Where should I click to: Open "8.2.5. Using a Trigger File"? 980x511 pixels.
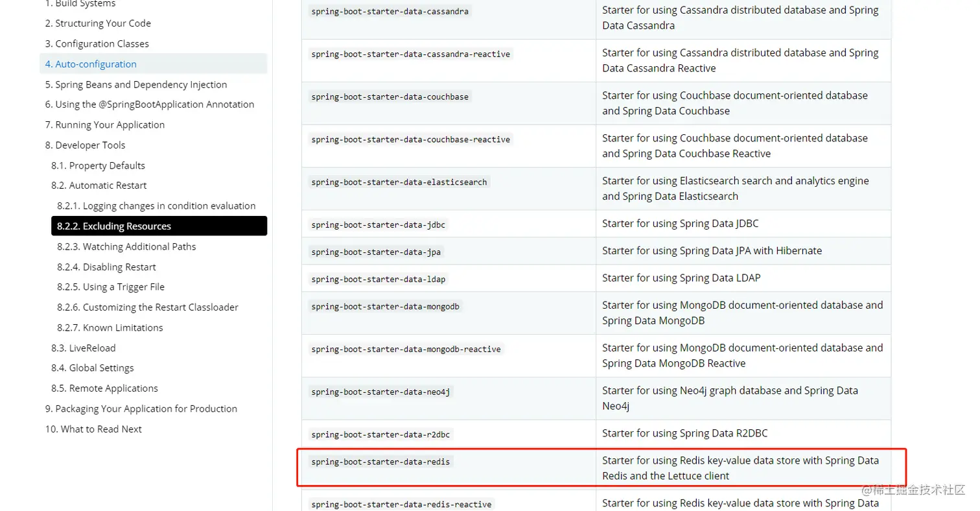click(x=111, y=287)
